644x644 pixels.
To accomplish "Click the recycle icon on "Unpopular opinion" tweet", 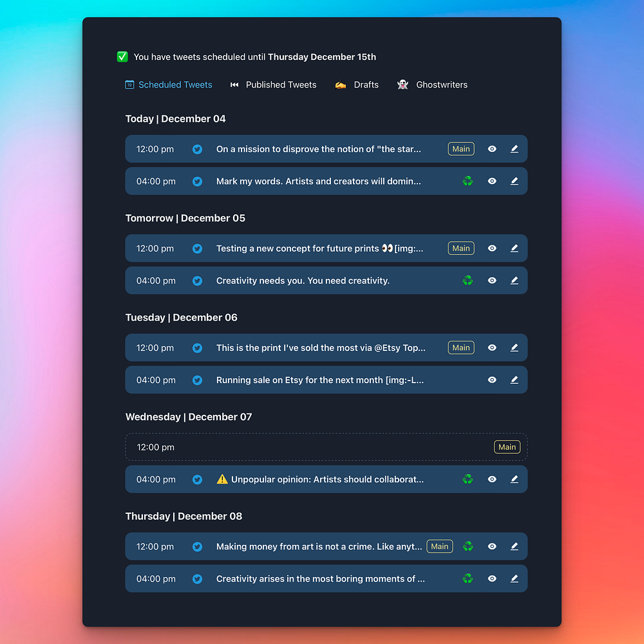I will coord(468,479).
